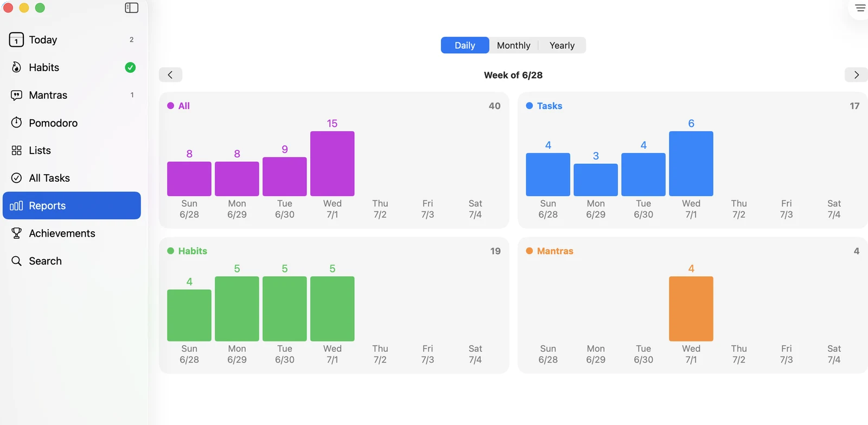Go to the next week
This screenshot has height=425, width=868.
coord(856,75)
